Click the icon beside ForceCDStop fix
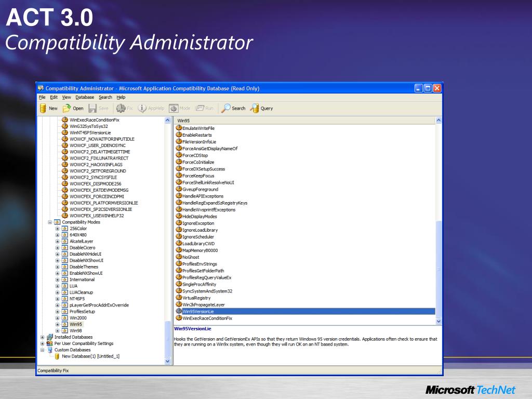 pyautogui.click(x=179, y=155)
